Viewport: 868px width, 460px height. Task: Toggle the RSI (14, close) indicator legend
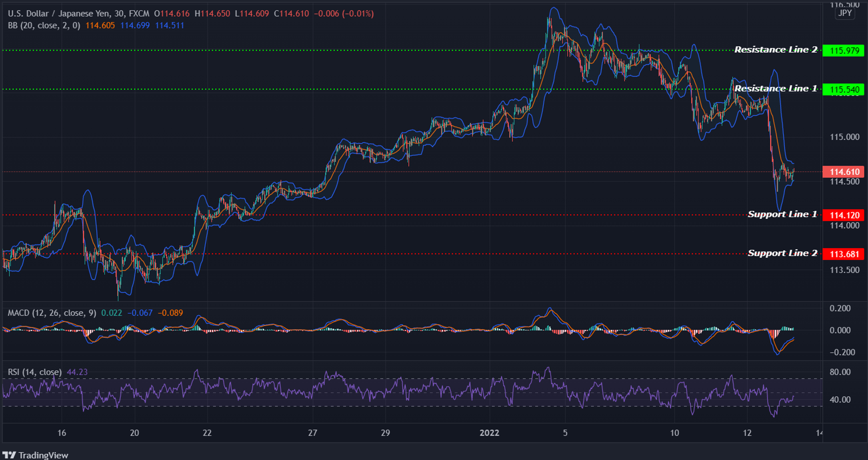click(34, 372)
